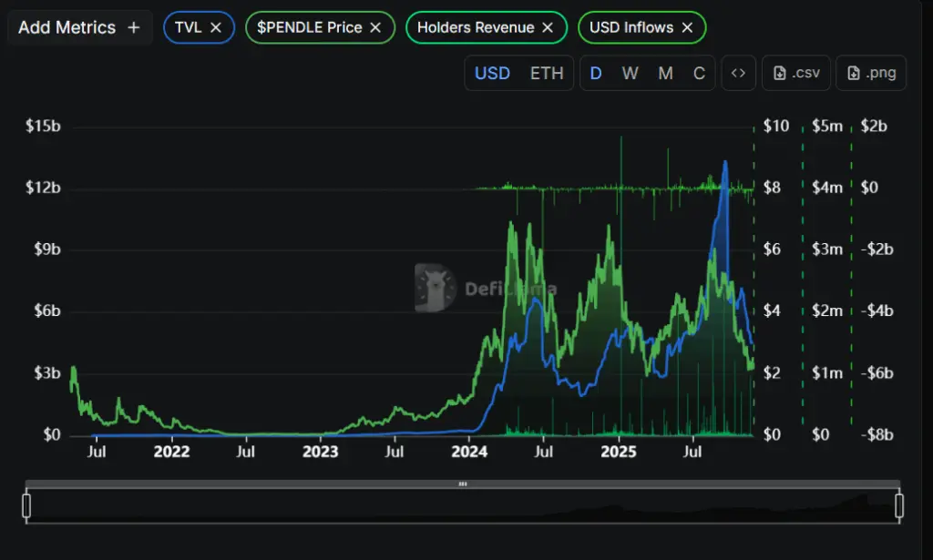933x560 pixels.
Task: Select the weekly (W) interval
Action: click(630, 73)
